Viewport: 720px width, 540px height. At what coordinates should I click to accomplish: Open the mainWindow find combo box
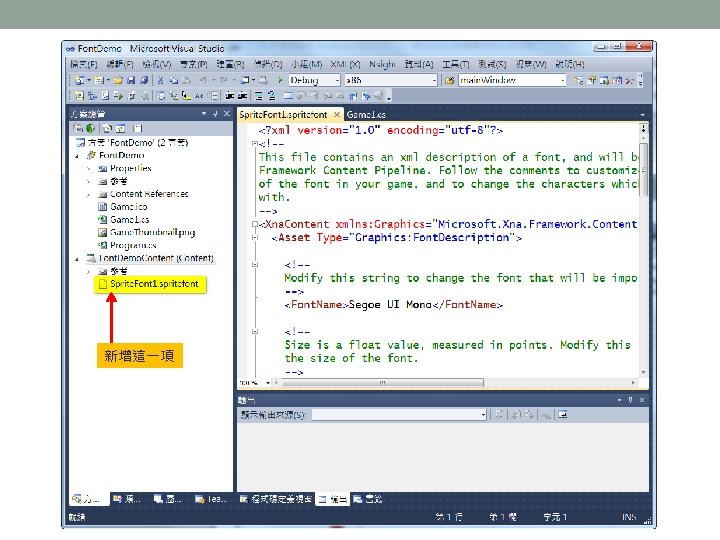click(x=563, y=80)
